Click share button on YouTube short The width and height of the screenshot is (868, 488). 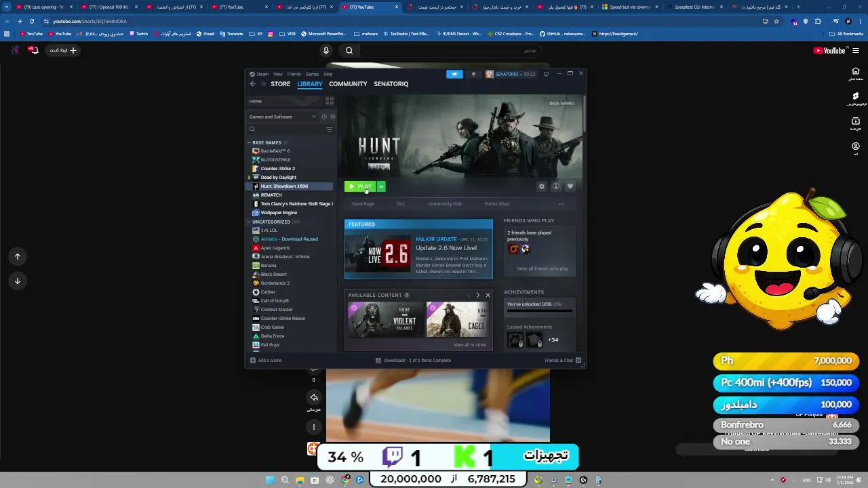tap(314, 397)
